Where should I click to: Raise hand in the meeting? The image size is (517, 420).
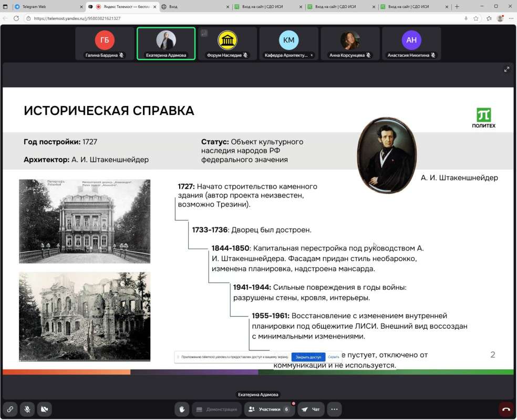(182, 409)
